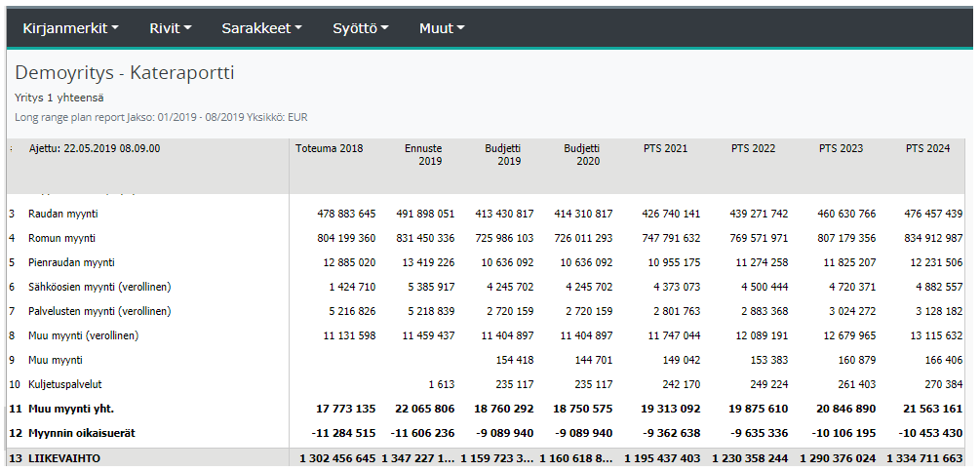This screenshot has width=980, height=471.
Task: Click the PTS 2021 column header
Action: [665, 148]
